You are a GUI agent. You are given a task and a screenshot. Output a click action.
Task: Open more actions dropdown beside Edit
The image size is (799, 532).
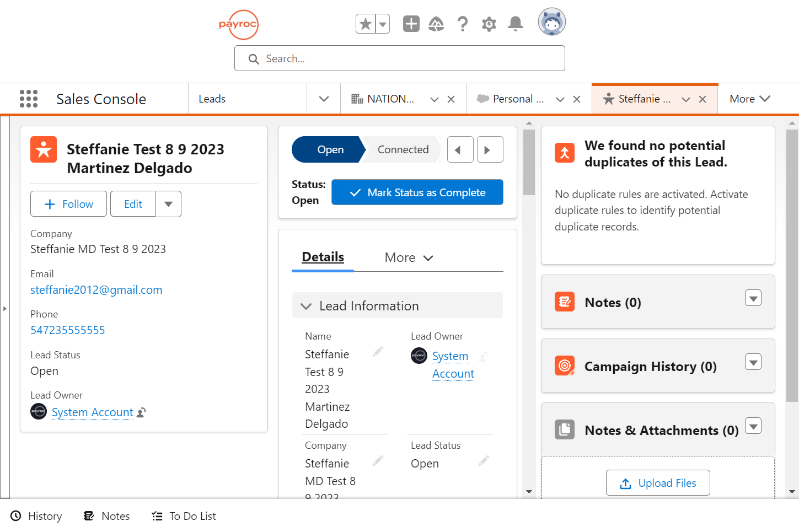(x=169, y=204)
